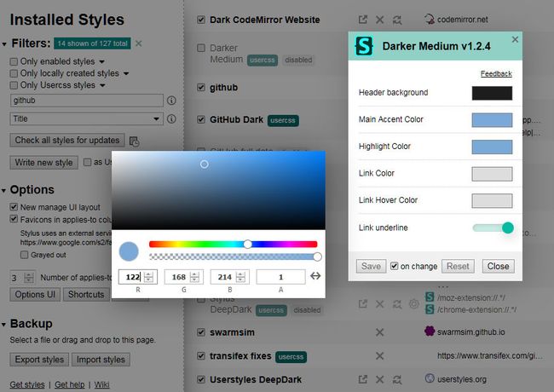
Task: Click the info icon beside github search
Action: [x=171, y=101]
